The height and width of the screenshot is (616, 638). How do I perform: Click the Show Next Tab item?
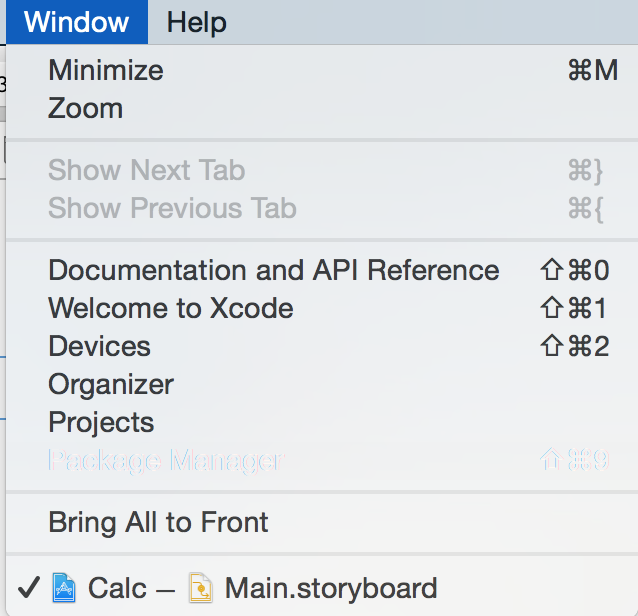tap(146, 170)
